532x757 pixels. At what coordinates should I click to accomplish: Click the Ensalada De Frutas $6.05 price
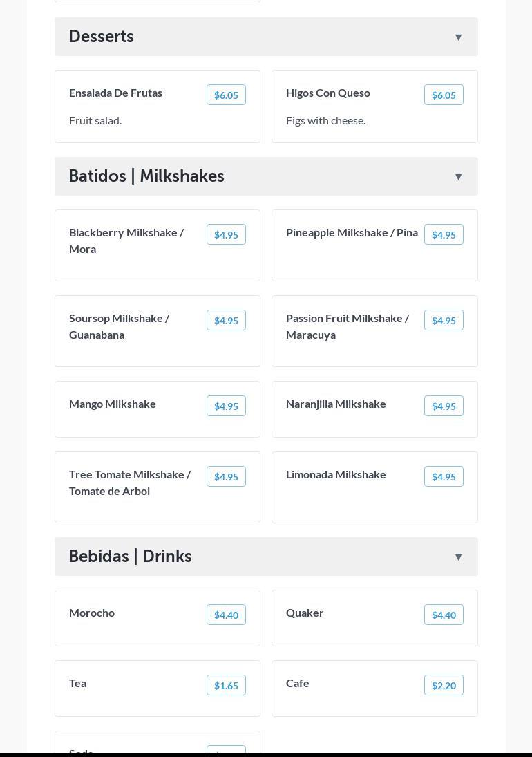point(226,95)
